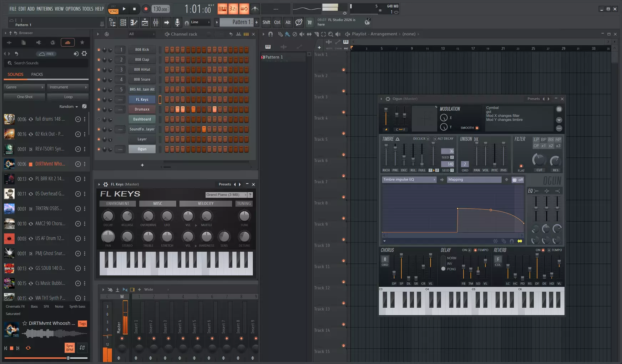This screenshot has height=364, width=622.
Task: Toggle mute LED for 808 Kick channel
Action: [x=99, y=50]
